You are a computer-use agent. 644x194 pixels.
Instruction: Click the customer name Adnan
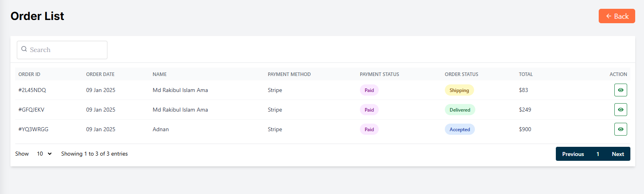click(x=161, y=129)
